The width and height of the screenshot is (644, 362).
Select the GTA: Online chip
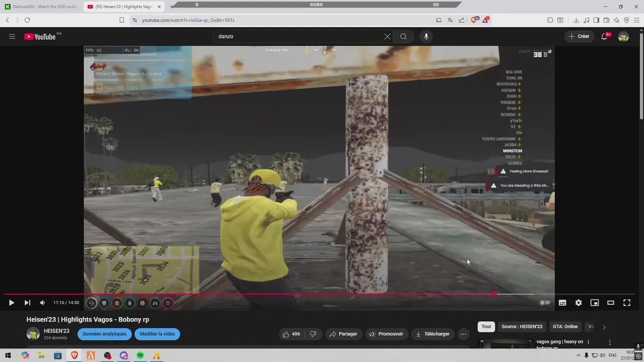click(x=565, y=326)
